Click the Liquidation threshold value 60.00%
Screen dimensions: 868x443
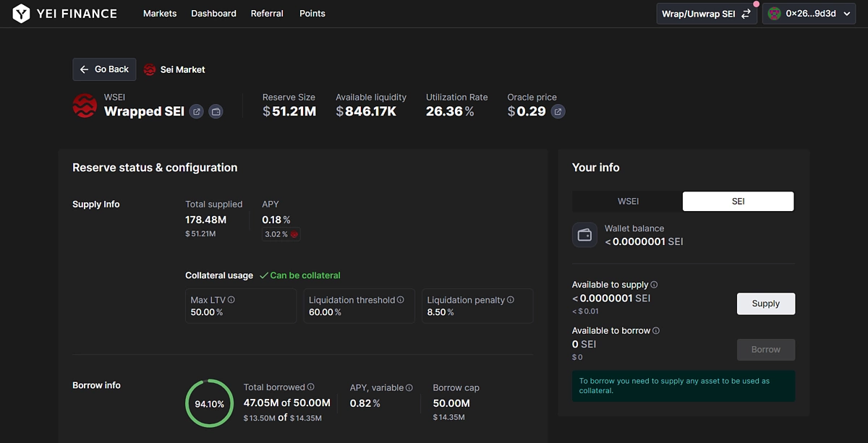pyautogui.click(x=325, y=312)
